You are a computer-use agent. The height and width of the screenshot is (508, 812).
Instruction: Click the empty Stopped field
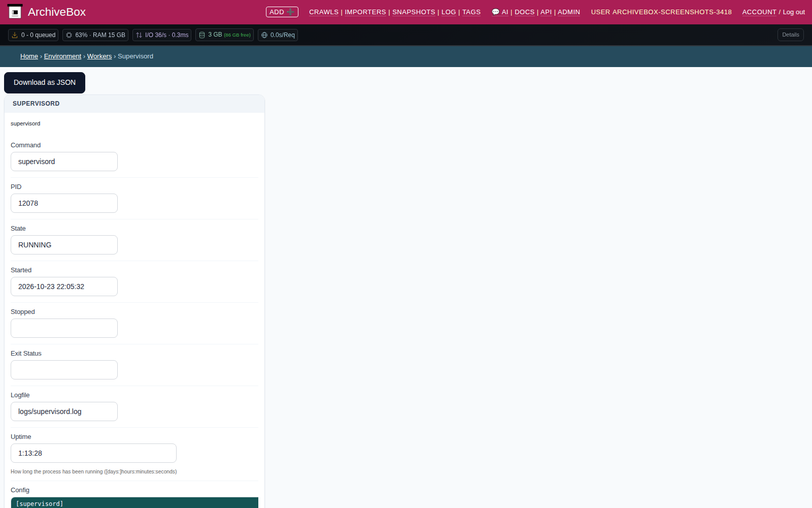pyautogui.click(x=64, y=328)
